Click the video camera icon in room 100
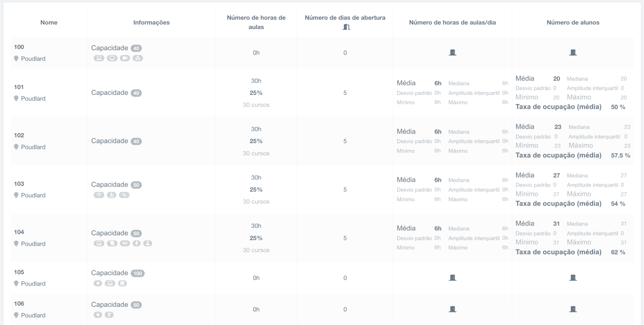 click(x=125, y=58)
